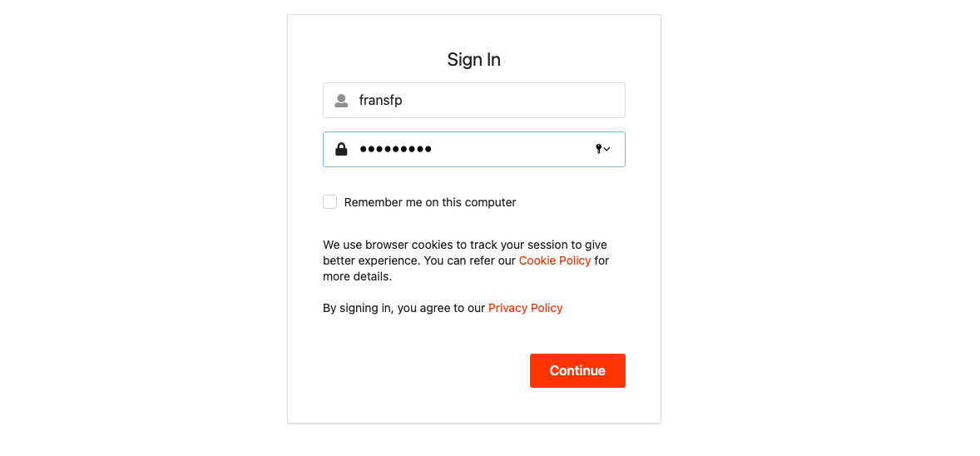This screenshot has width=980, height=456.
Task: Tick the Remember me checkbox
Action: pyautogui.click(x=330, y=202)
